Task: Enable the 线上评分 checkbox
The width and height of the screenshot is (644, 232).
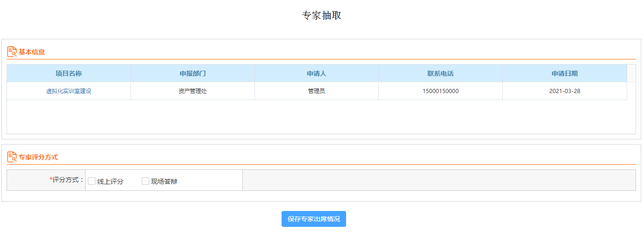Action: [92, 181]
